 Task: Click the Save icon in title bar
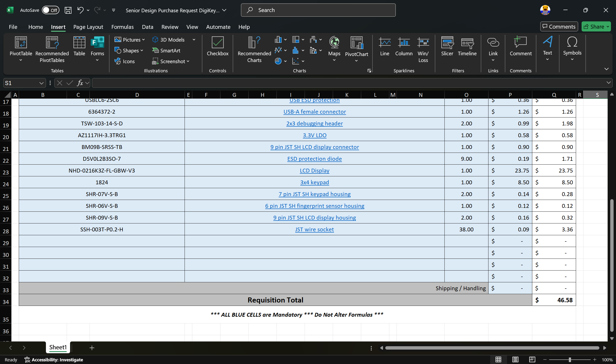pyautogui.click(x=68, y=10)
